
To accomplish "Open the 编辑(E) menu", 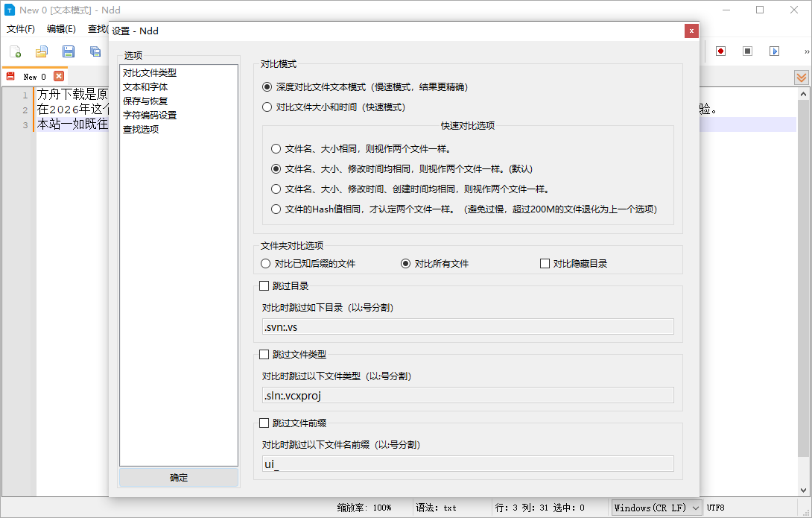I will 60,28.
